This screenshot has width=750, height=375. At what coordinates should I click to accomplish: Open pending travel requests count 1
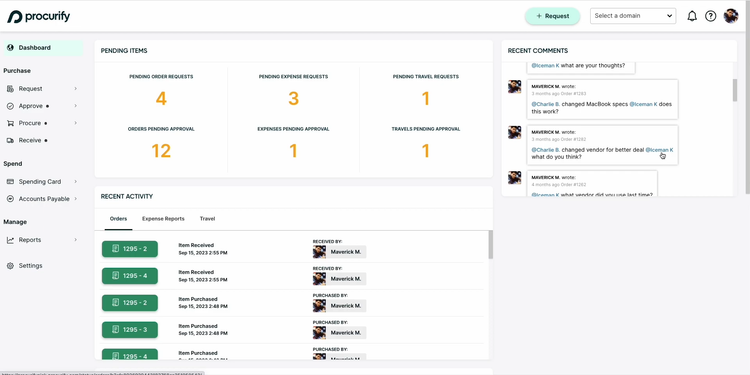pos(426,99)
